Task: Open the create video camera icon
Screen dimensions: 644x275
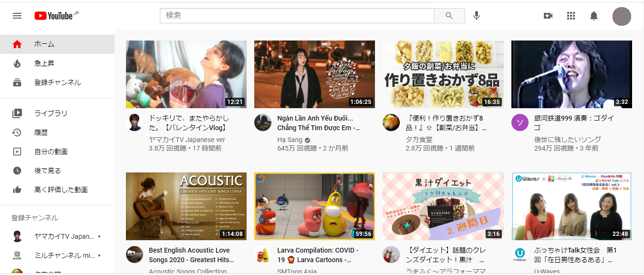Action: point(548,16)
